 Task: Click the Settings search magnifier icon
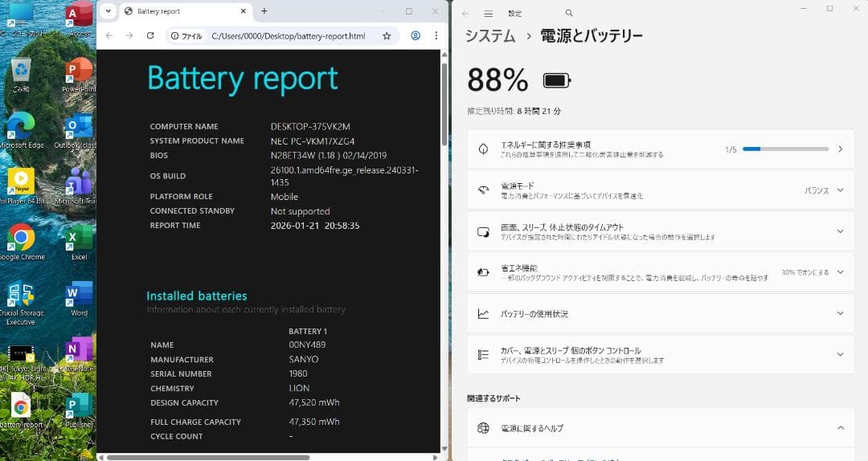coord(568,14)
